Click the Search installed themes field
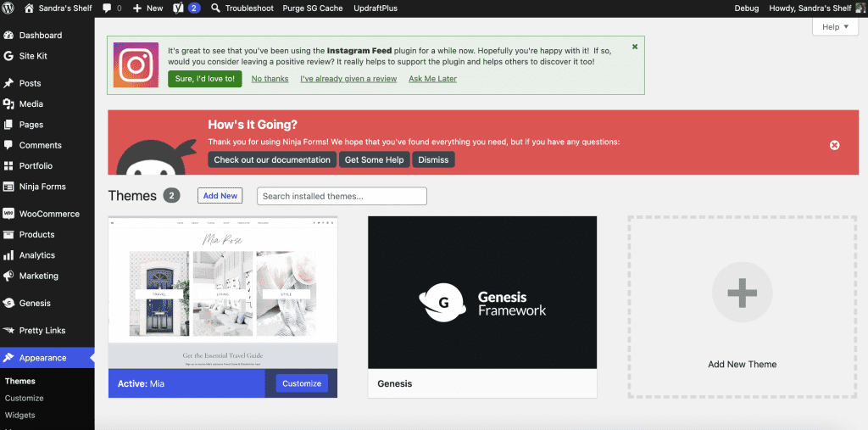The height and width of the screenshot is (430, 868). pos(342,196)
